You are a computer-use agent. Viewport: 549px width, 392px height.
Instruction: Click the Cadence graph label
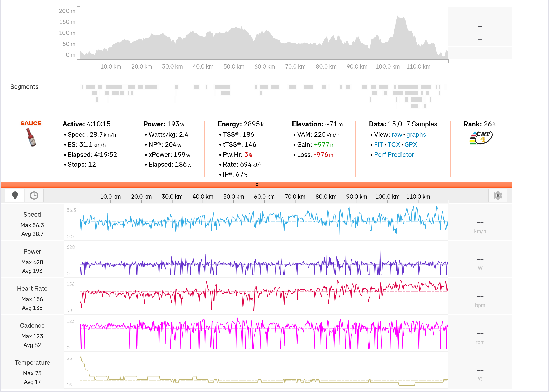coord(32,326)
